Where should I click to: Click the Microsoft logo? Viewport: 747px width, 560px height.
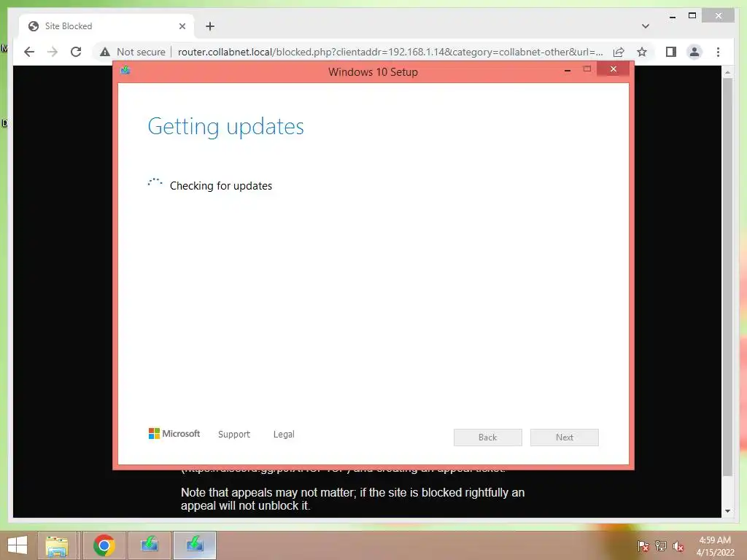tap(174, 434)
